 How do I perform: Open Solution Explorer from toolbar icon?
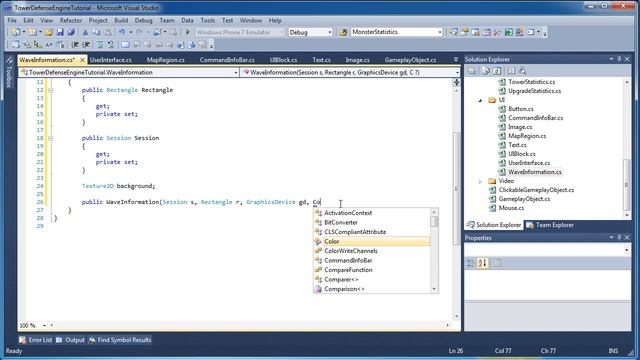[453, 32]
